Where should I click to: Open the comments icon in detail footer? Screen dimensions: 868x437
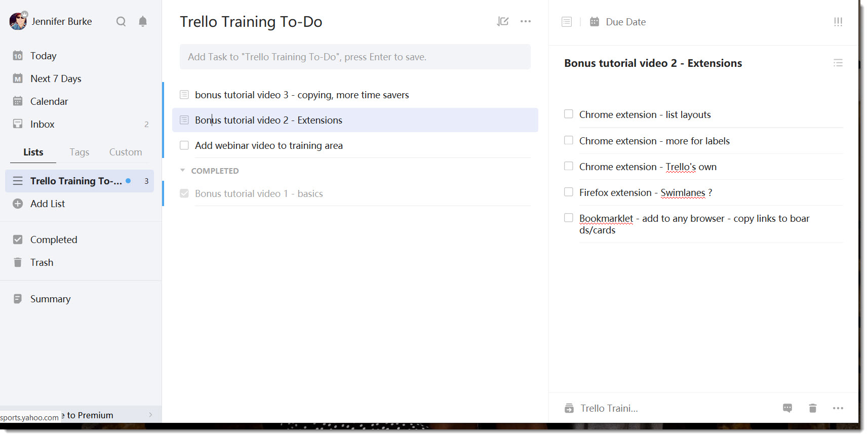click(787, 408)
